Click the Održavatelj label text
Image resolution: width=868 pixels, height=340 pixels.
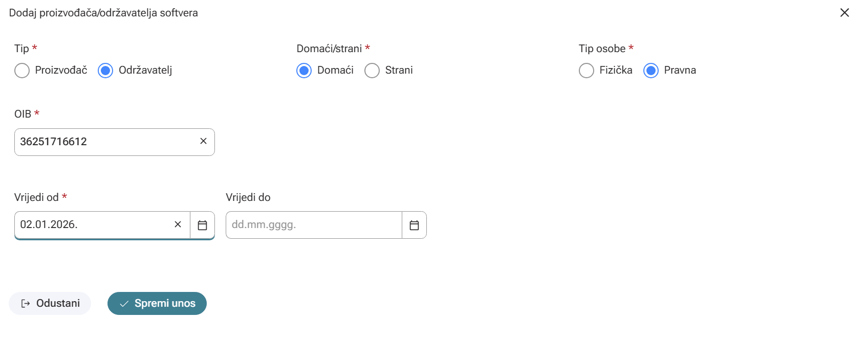(145, 71)
